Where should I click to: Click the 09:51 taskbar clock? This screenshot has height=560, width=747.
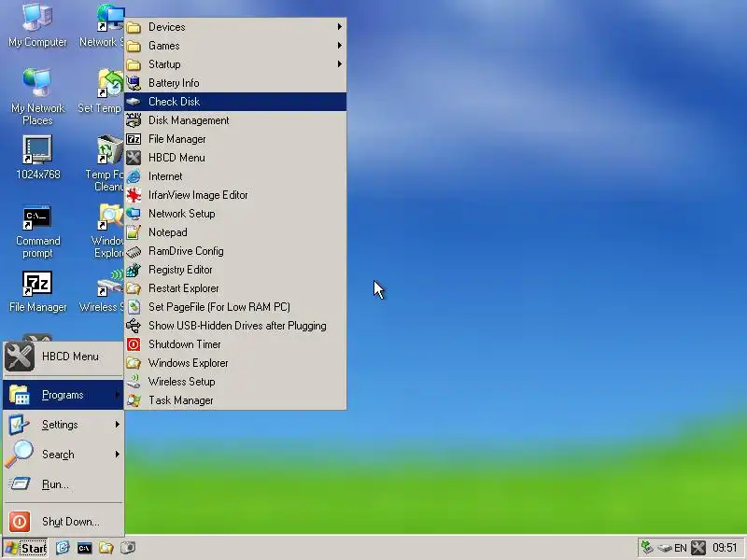coord(726,548)
